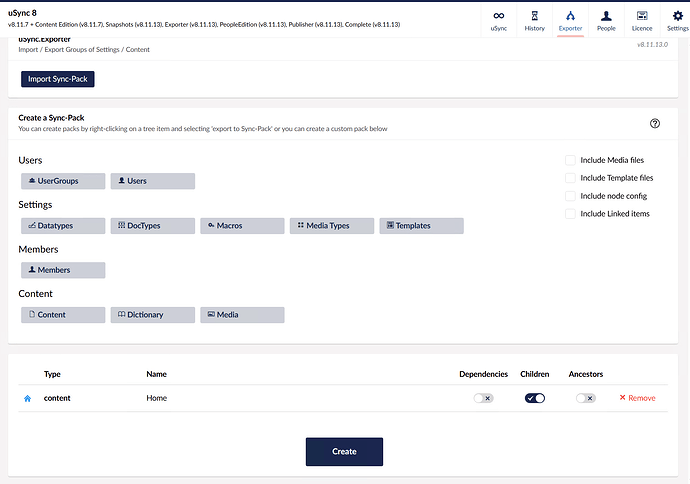
Task: Toggle Dependencies switch for Home
Action: (484, 398)
